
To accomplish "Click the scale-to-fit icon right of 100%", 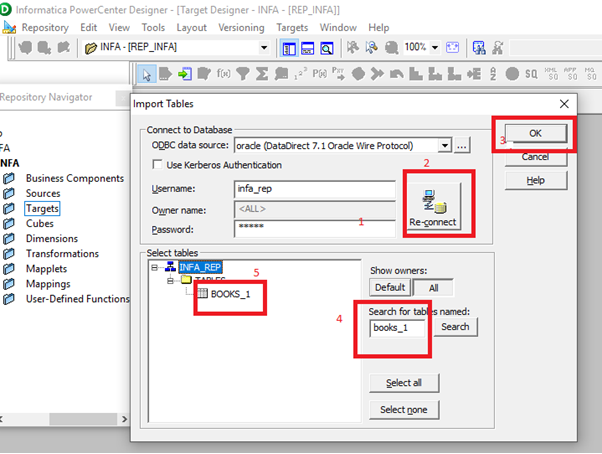I will pos(452,48).
